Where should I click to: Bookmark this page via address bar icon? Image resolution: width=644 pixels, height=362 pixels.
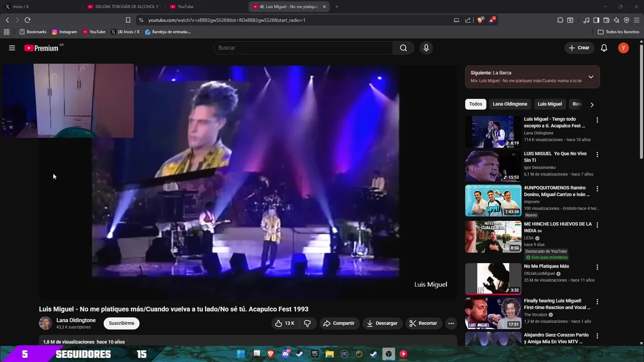coord(128,20)
